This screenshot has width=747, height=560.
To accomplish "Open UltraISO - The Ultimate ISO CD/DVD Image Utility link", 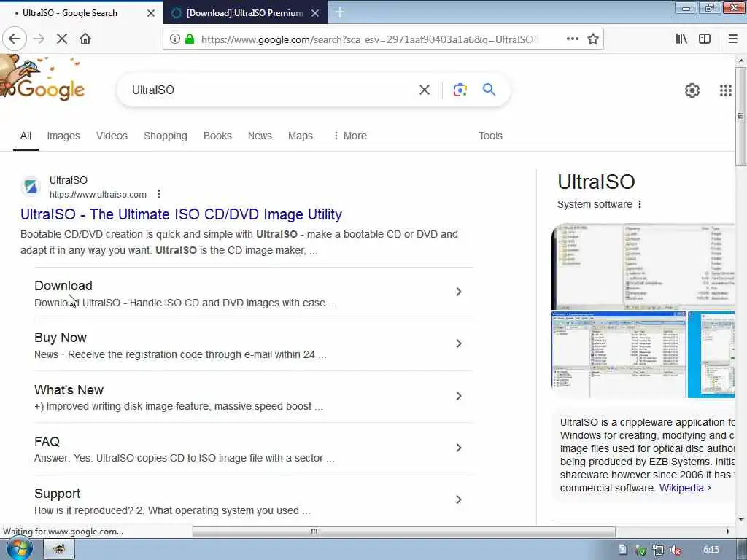I will (181, 214).
